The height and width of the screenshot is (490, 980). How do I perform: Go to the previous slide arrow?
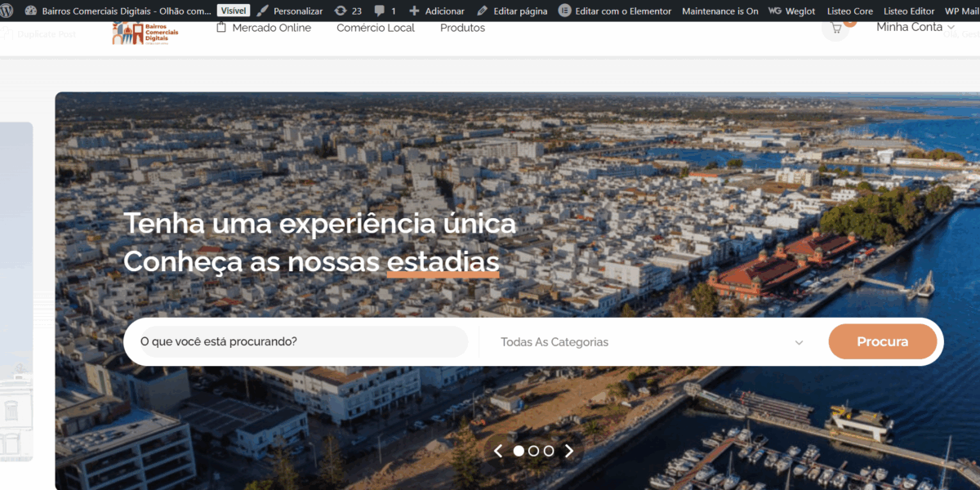pos(498,451)
